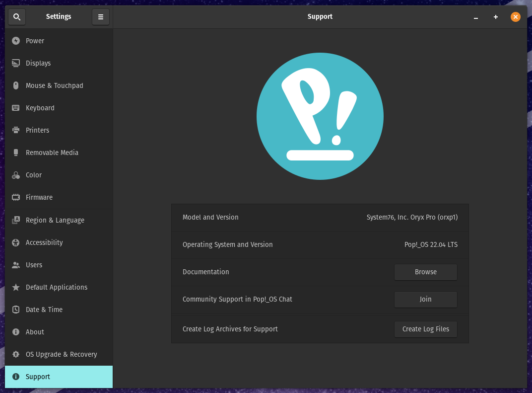The width and height of the screenshot is (532, 393).
Task: Open the hamburger menu
Action: pyautogui.click(x=101, y=16)
